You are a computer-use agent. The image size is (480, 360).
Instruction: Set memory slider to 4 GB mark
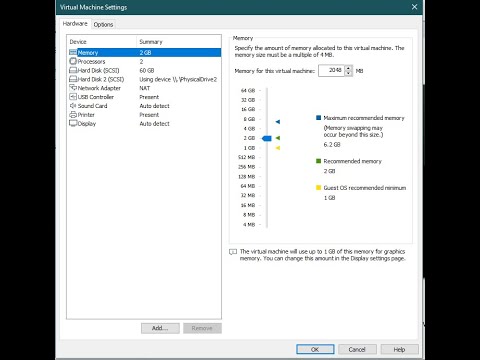pyautogui.click(x=267, y=129)
